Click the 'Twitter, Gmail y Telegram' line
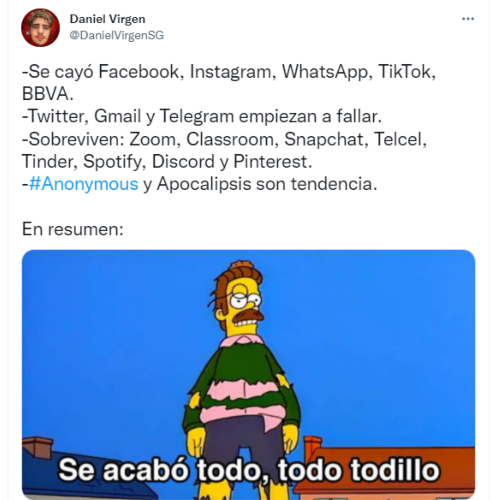 (x=202, y=117)
